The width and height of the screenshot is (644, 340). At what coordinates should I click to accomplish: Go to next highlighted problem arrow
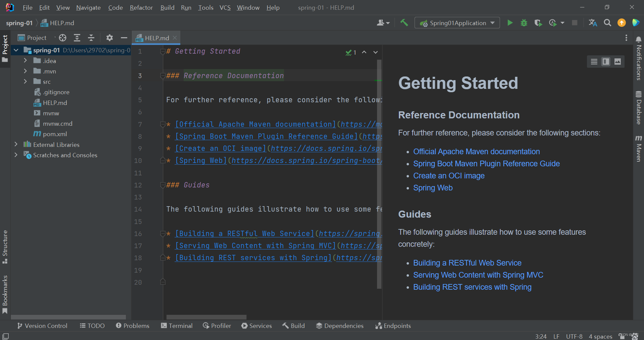(x=375, y=52)
